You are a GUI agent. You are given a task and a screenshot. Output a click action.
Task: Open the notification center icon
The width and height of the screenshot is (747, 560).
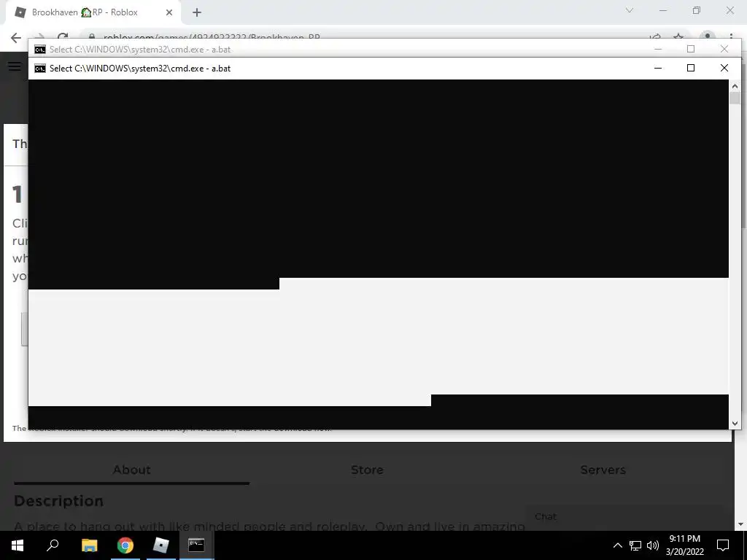pyautogui.click(x=723, y=545)
